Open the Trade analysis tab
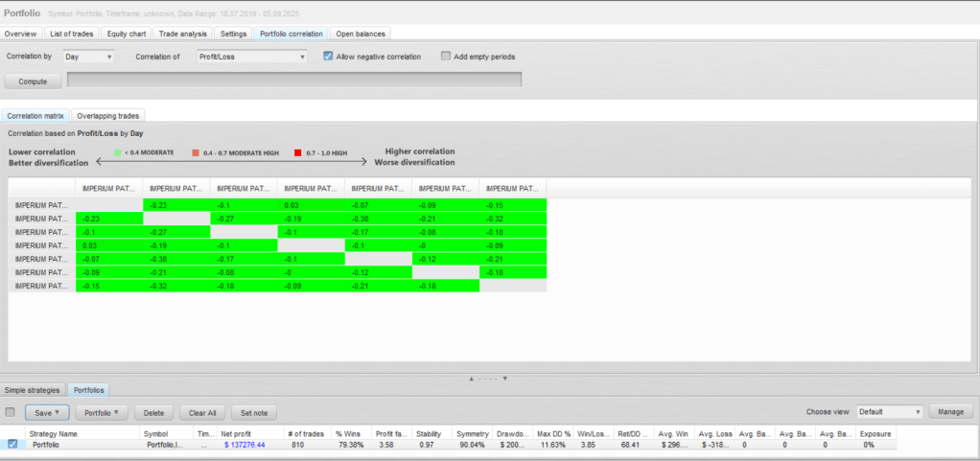The height and width of the screenshot is (461, 980). [182, 34]
